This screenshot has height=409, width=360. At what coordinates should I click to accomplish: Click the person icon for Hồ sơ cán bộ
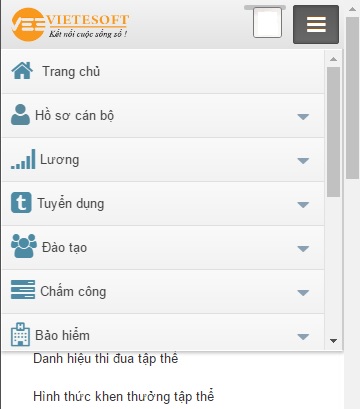coord(20,115)
